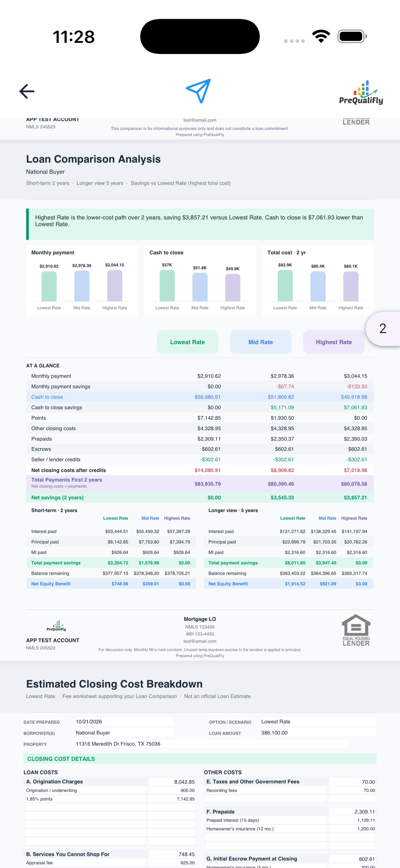400x868 pixels.
Task: Tap the $363,403.22 balance remaining value
Action: [292, 573]
